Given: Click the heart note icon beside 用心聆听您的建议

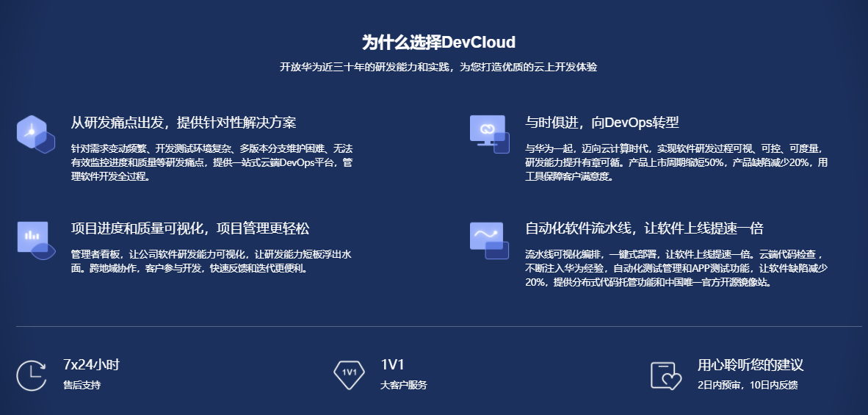Looking at the screenshot, I should click(x=666, y=376).
